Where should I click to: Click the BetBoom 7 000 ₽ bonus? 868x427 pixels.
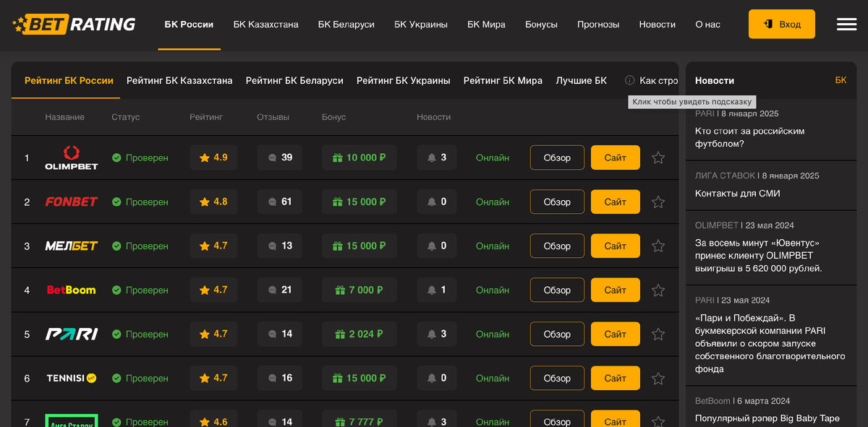coord(359,290)
